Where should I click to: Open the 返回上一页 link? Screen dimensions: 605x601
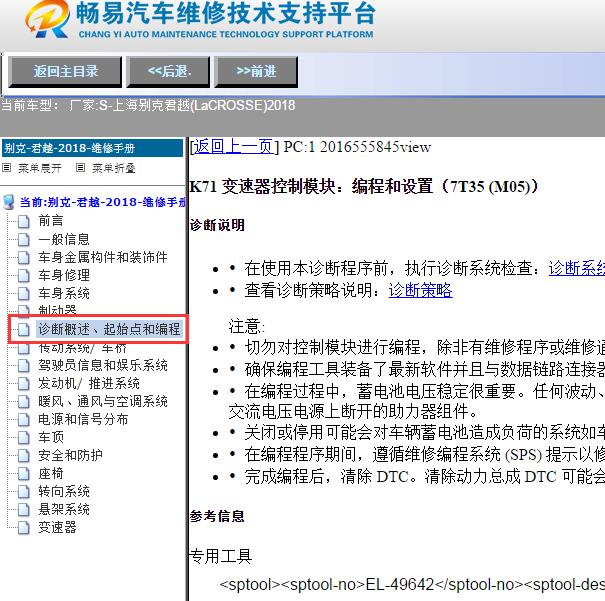click(x=234, y=147)
